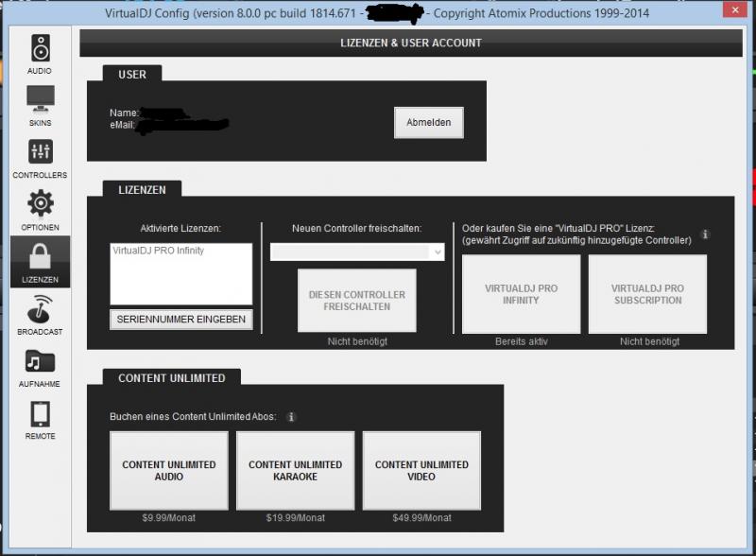The height and width of the screenshot is (556, 756).
Task: Subscribe to Content Unlimited Karaoke
Action: tap(295, 471)
